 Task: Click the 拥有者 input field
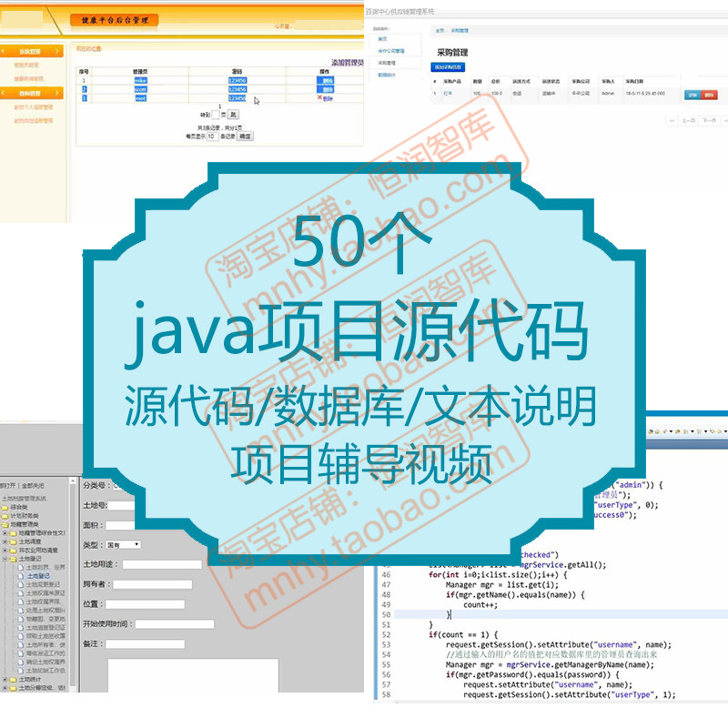pyautogui.click(x=152, y=584)
